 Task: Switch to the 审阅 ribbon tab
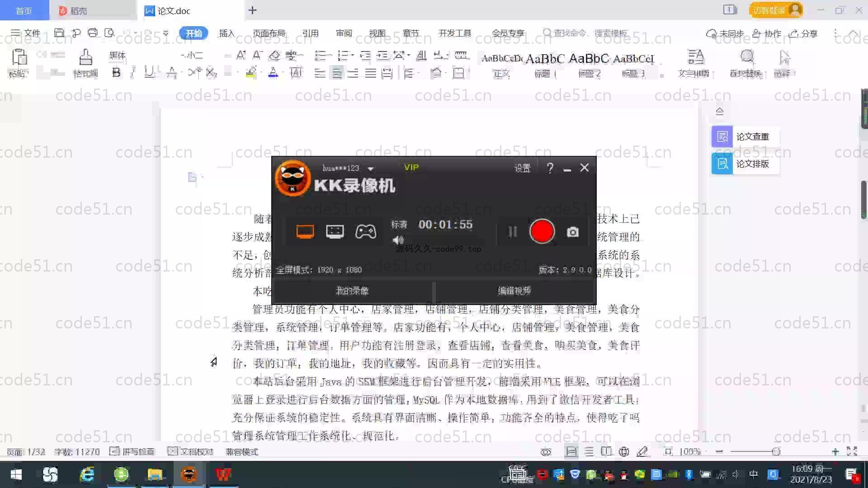[x=344, y=33]
